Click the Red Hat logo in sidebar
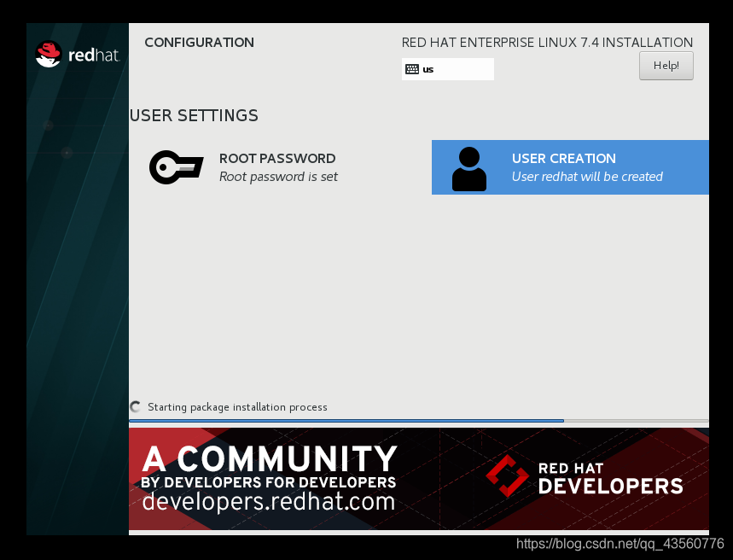 pyautogui.click(x=78, y=55)
